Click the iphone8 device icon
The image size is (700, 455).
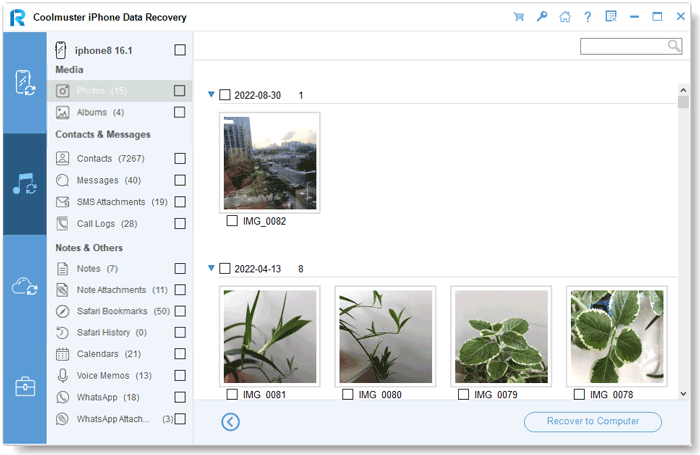[x=61, y=50]
